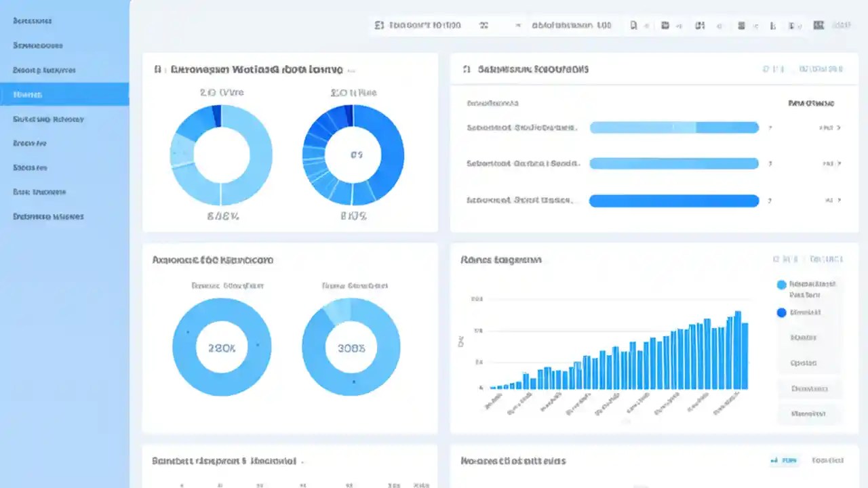Click the tallest bar in the bar chart
Image resolution: width=868 pixels, height=488 pixels.
click(737, 349)
